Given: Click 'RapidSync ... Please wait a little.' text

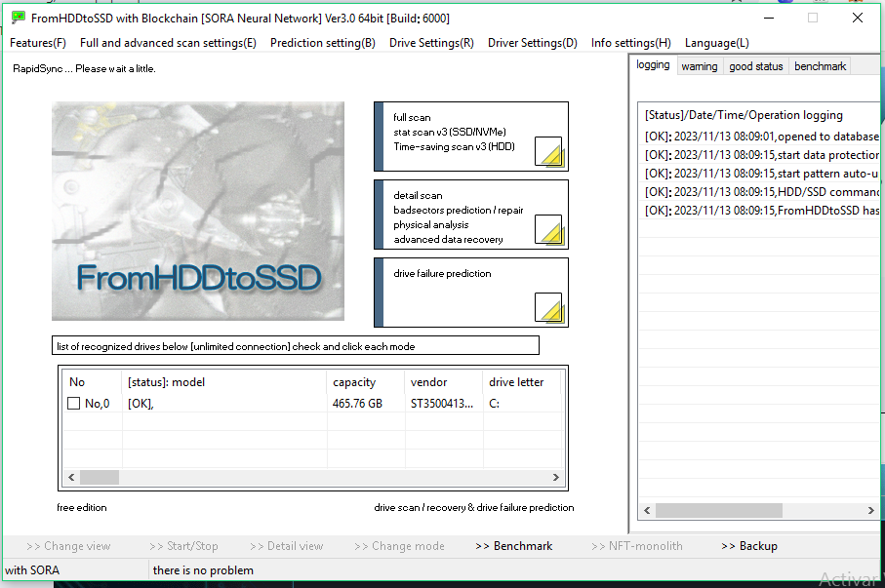Looking at the screenshot, I should point(84,69).
